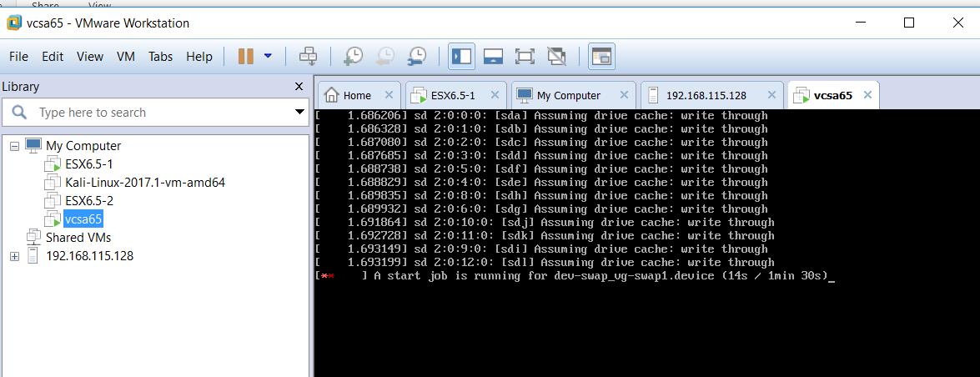
Task: Click the ESX6.5-2 VM icon in library
Action: (53, 201)
